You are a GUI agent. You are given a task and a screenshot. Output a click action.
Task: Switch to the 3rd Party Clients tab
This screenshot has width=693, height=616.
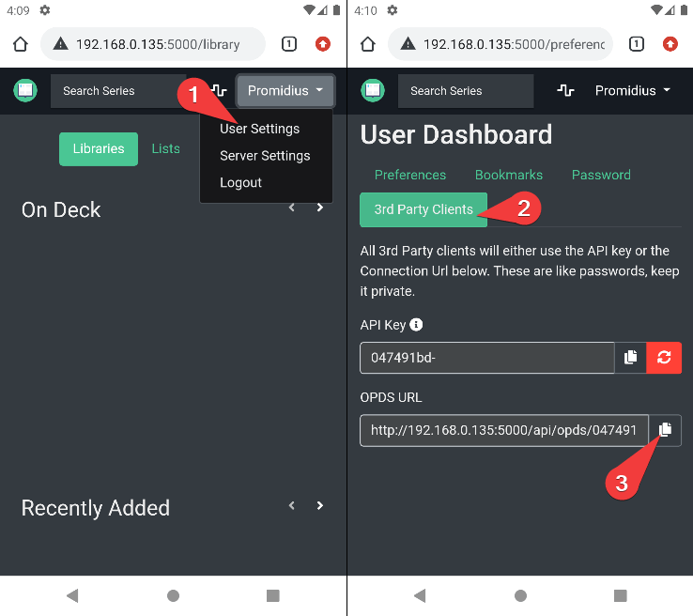tap(423, 209)
